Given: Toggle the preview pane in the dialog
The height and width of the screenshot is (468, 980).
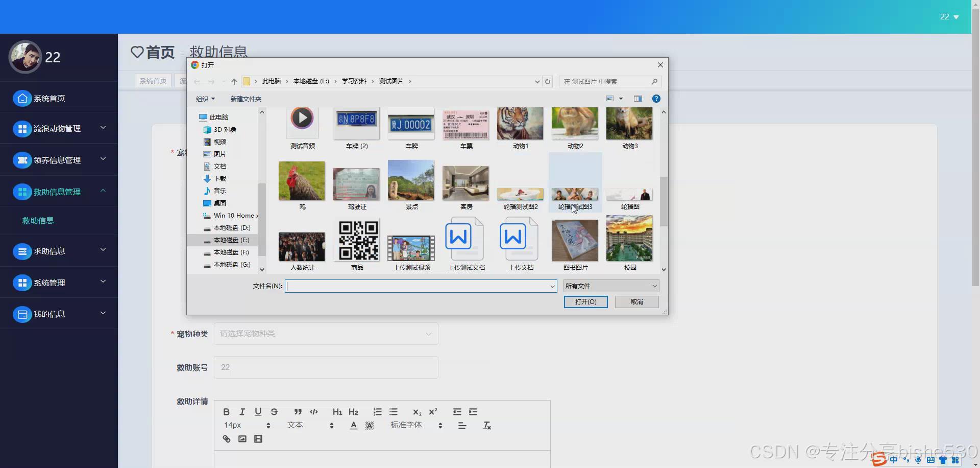Looking at the screenshot, I should point(638,99).
